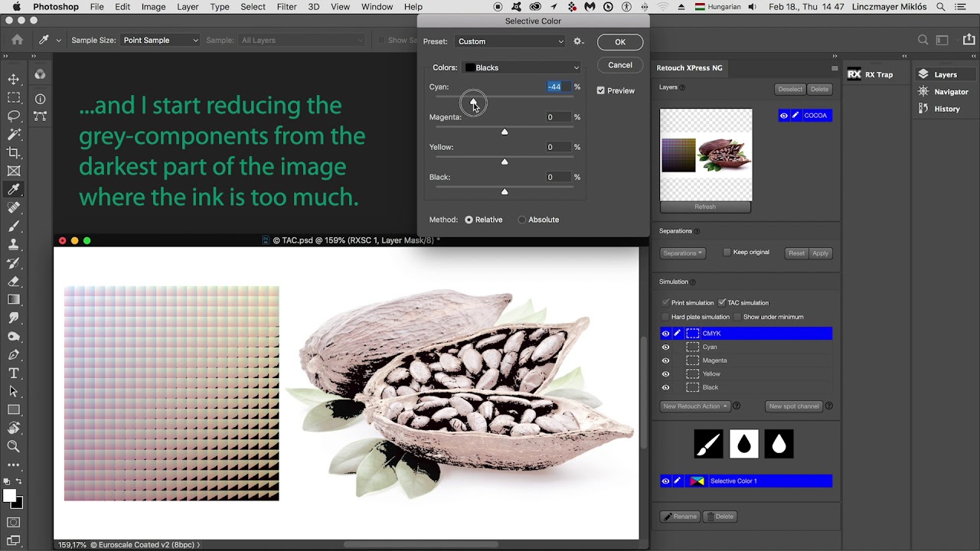980x551 pixels.
Task: Open Sample Size Point Sample dropdown
Action: (161, 40)
